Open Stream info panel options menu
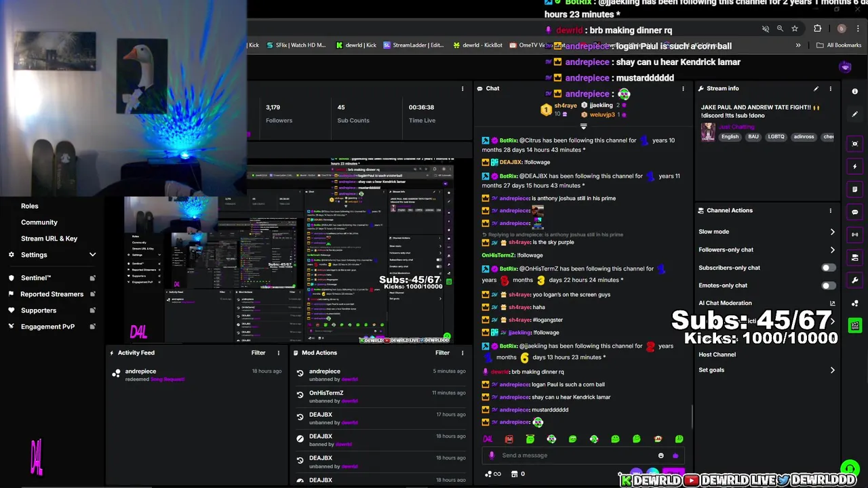Screen dimensions: 868x488 coord(830,88)
